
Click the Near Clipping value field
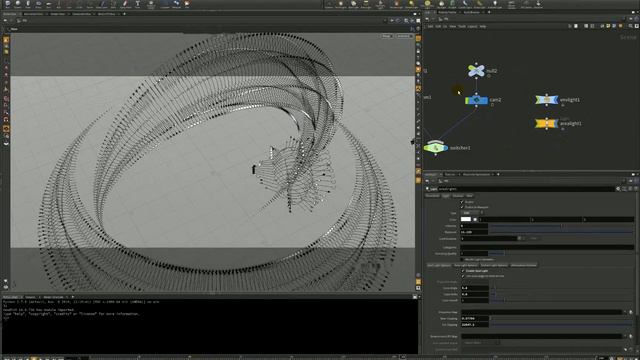[474, 318]
